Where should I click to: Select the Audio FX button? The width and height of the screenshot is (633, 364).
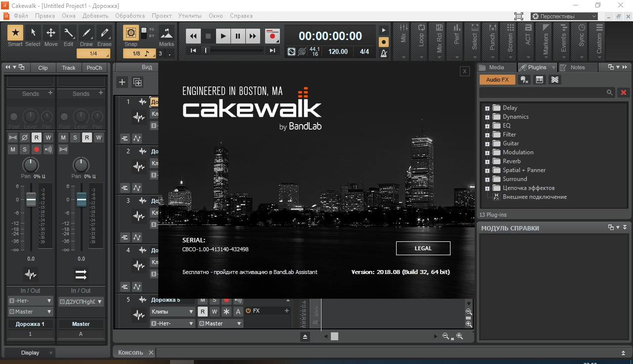(x=497, y=80)
